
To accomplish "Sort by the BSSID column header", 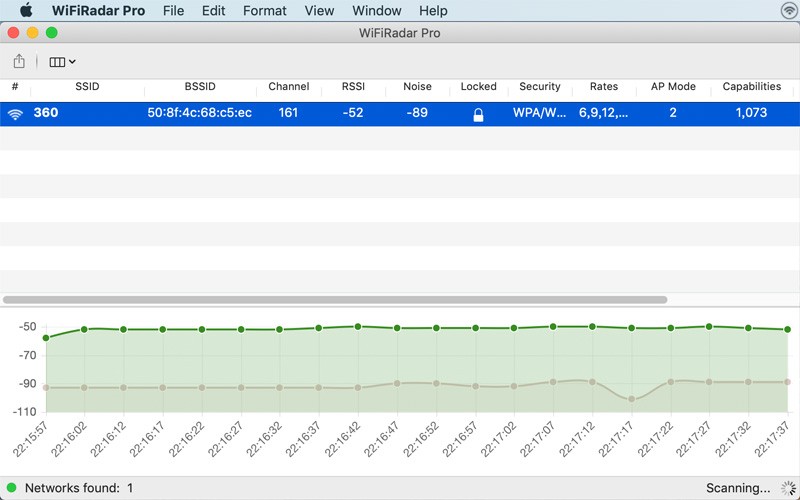I will 200,86.
